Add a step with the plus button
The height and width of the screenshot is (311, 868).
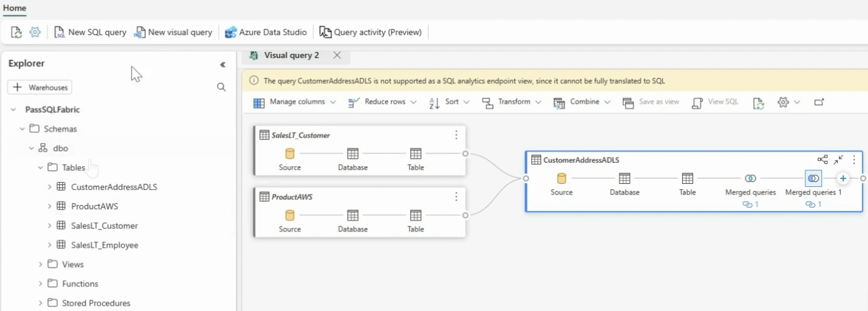(843, 179)
